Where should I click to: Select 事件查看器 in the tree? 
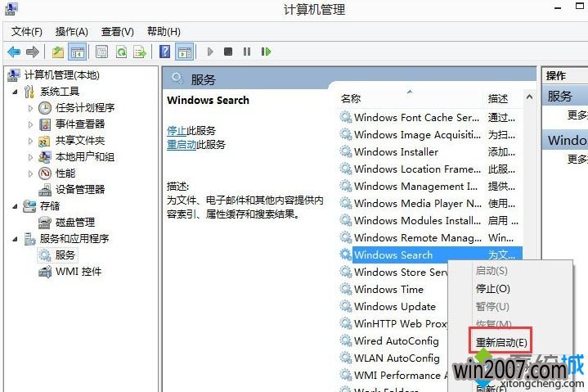(80, 124)
